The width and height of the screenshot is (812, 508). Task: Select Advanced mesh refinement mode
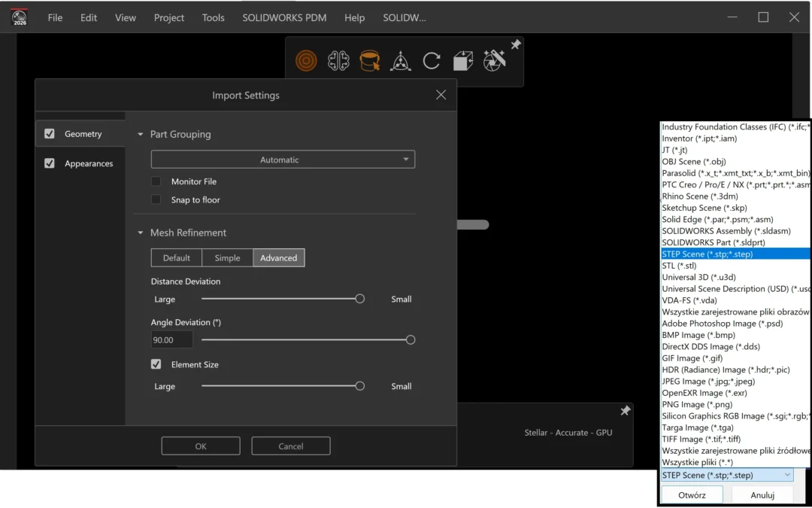coord(279,257)
